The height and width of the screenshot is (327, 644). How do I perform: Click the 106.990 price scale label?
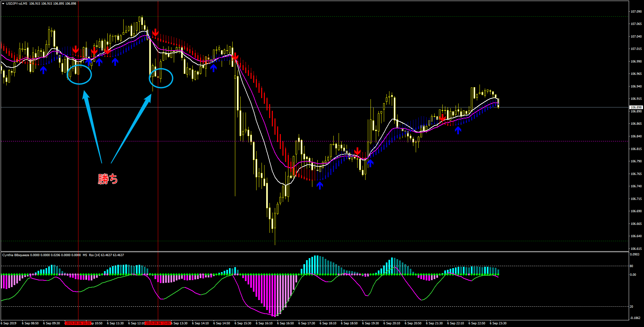coord(636,62)
